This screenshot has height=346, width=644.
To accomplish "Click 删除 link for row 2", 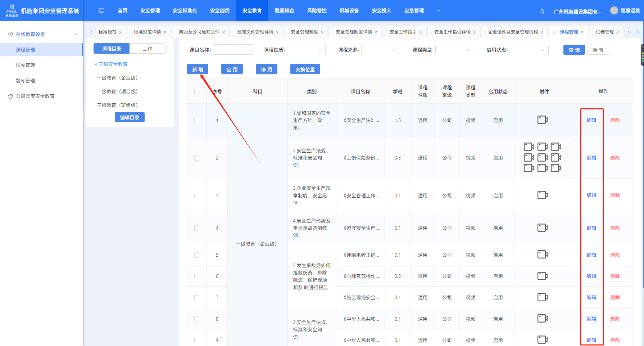I will (615, 158).
